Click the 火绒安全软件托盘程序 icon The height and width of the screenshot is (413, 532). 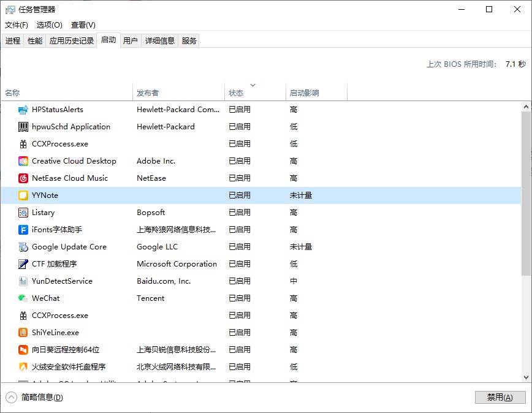click(x=23, y=367)
